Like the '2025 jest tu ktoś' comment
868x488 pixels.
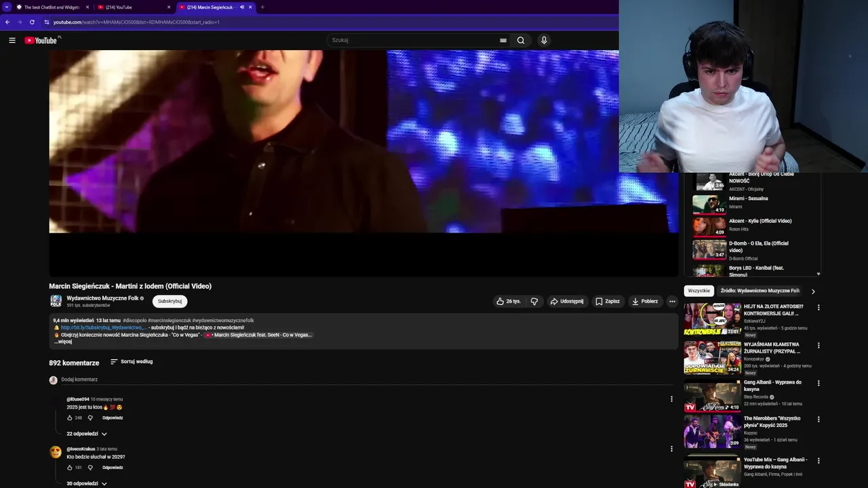pos(69,418)
